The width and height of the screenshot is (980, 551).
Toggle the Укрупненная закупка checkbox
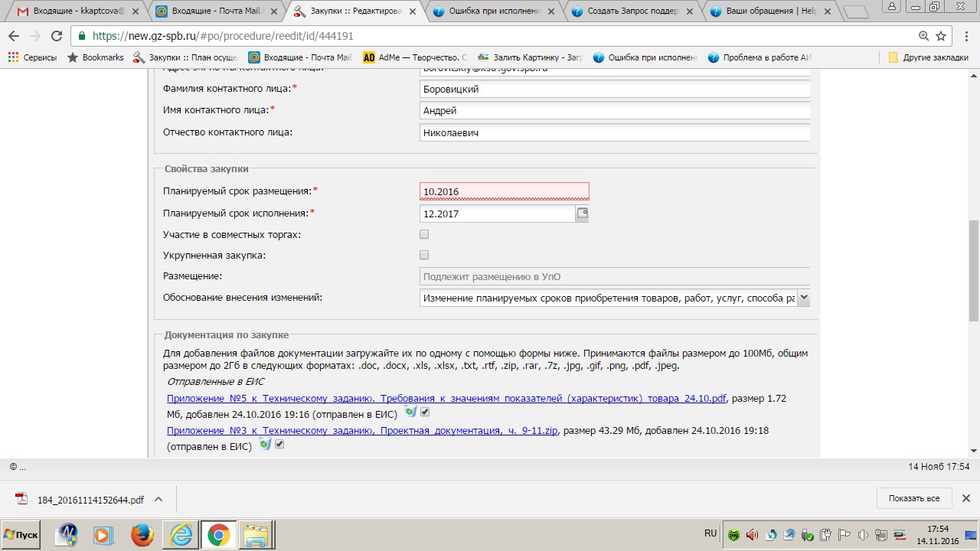[424, 255]
